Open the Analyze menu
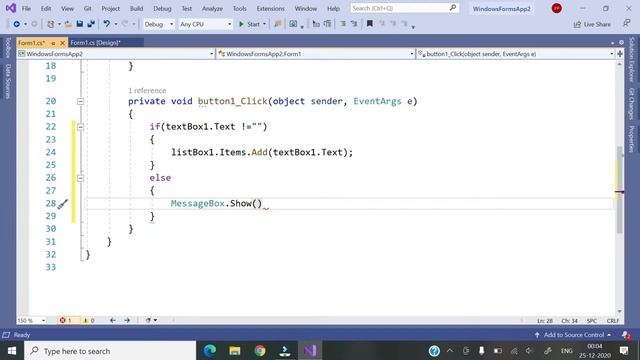 (212, 9)
